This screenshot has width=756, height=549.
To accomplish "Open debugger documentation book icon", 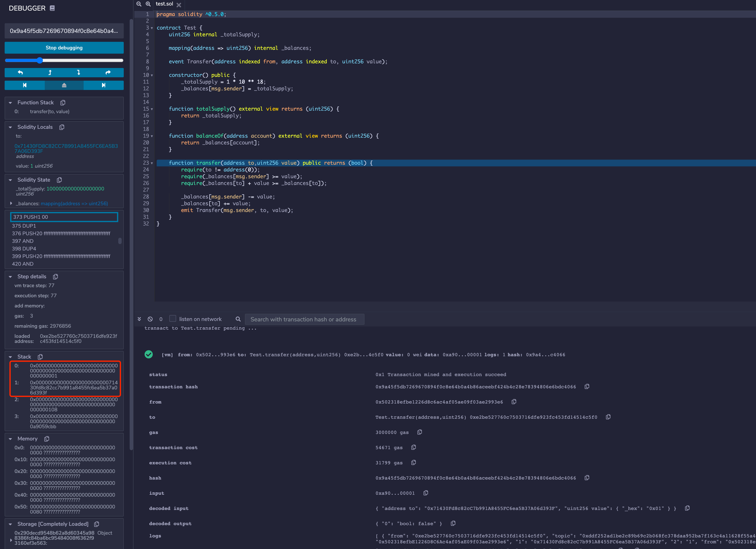I will pyautogui.click(x=52, y=8).
